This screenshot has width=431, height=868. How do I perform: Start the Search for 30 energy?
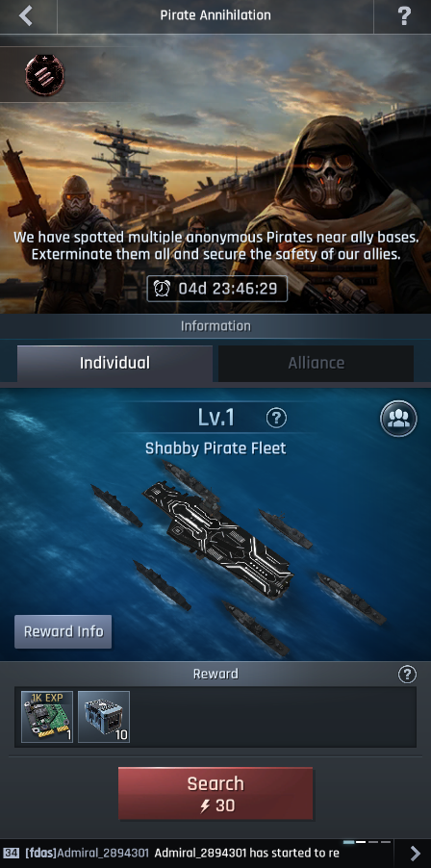215,793
